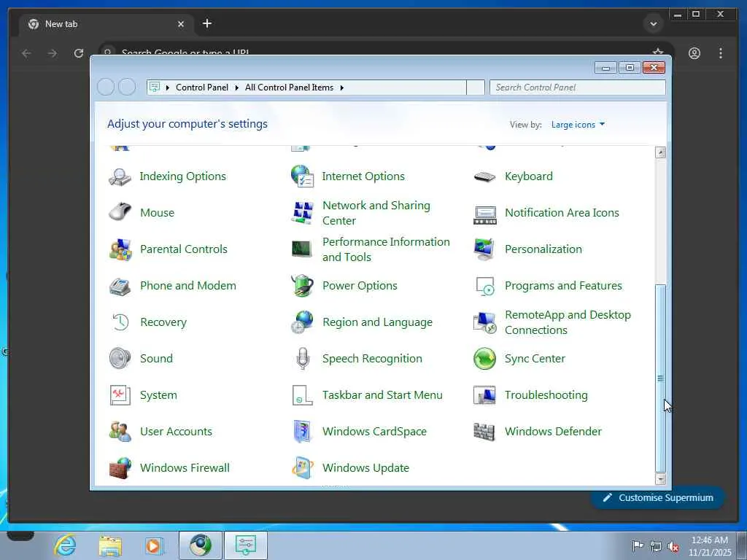Open the Network and Sharing Center icon

pyautogui.click(x=303, y=212)
